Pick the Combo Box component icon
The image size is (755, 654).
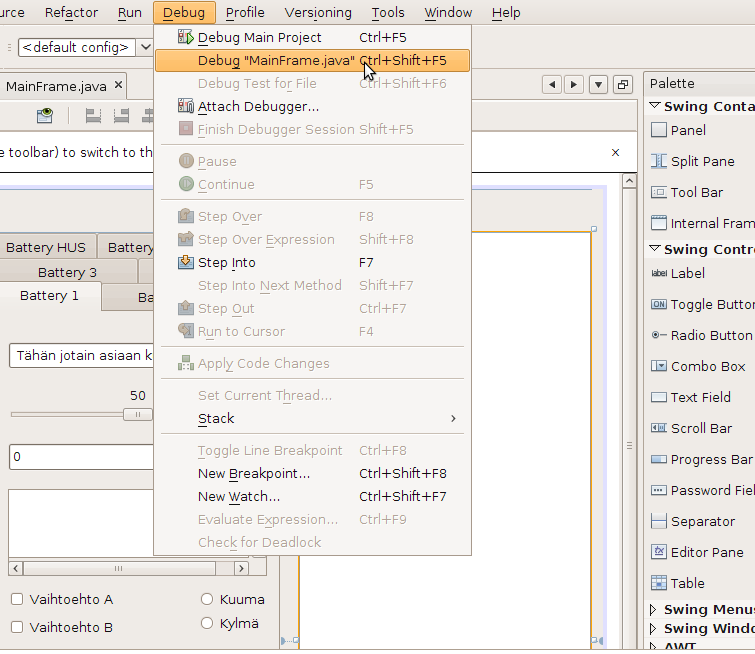pos(658,366)
